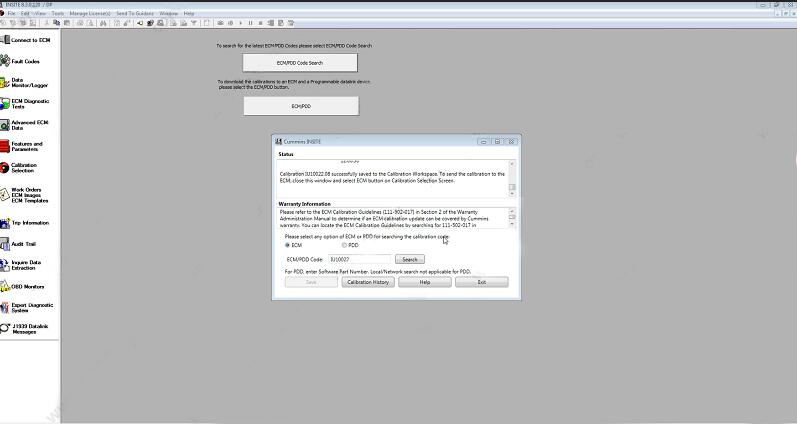Select the PDD radio button
Screen dimensions: 797x424
(344, 245)
